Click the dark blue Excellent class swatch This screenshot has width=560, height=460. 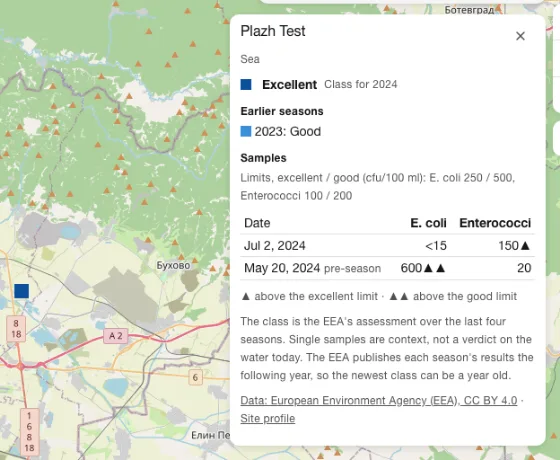coord(246,85)
